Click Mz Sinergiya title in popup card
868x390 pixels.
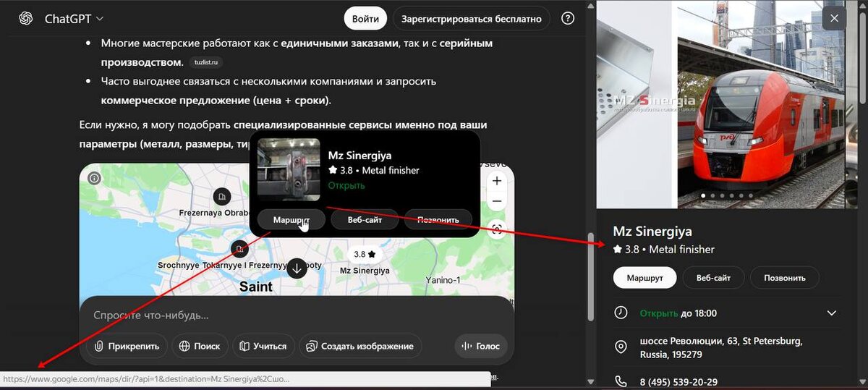coord(359,156)
